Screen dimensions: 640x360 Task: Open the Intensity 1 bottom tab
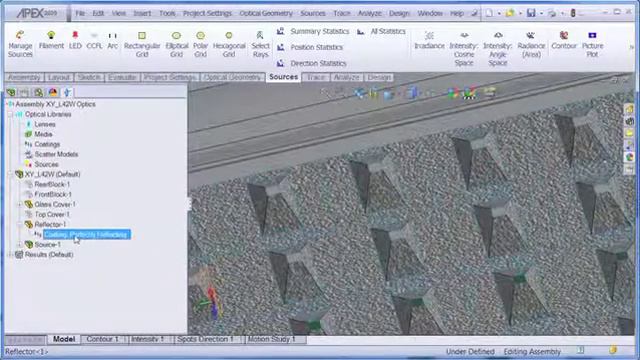click(148, 339)
